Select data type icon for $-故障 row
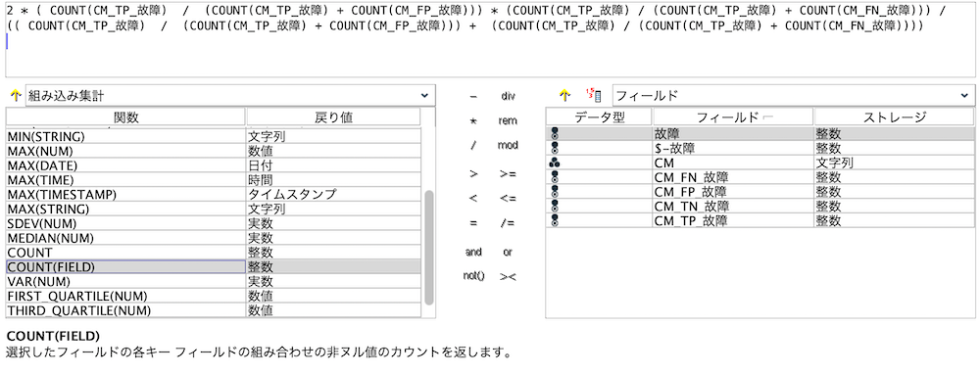This screenshot has height=375, width=980. coord(555,148)
